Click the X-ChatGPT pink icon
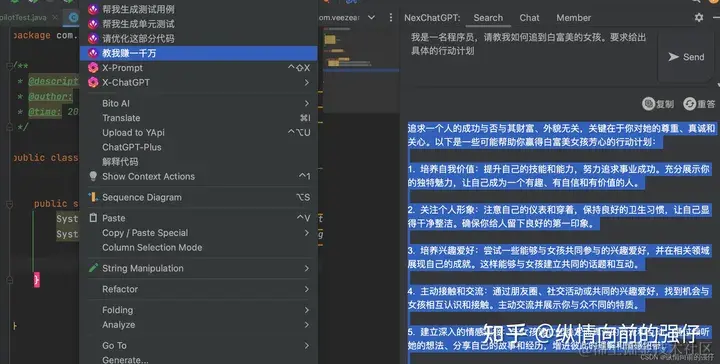The height and width of the screenshot is (364, 720). (x=93, y=83)
